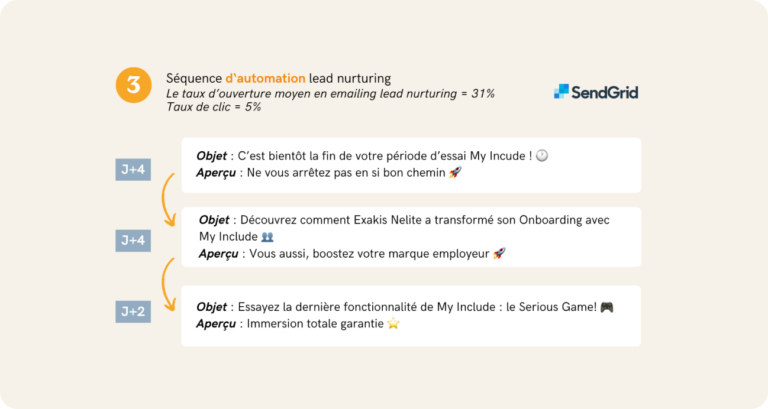The width and height of the screenshot is (768, 409).
Task: Select the J+4 badge beside the trial-period email
Action: (133, 169)
